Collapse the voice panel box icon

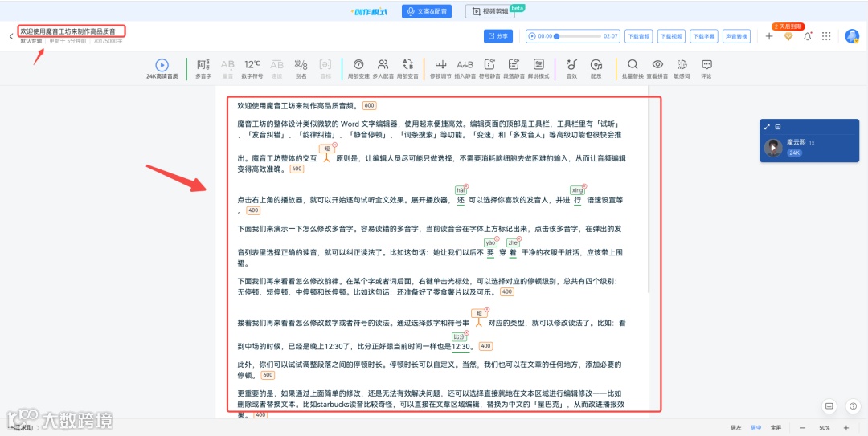click(778, 127)
